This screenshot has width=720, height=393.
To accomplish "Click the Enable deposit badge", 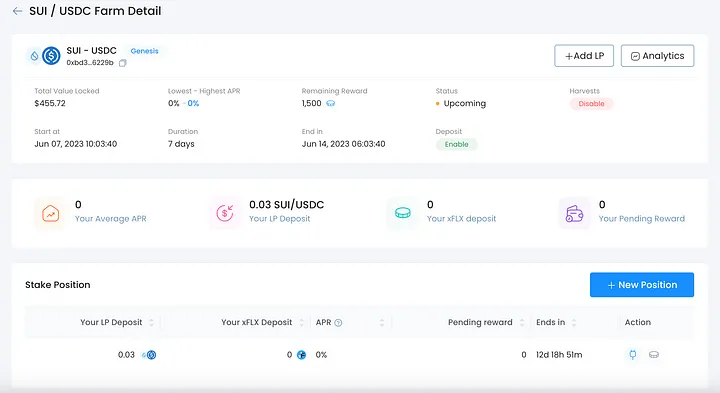I will (x=456, y=144).
